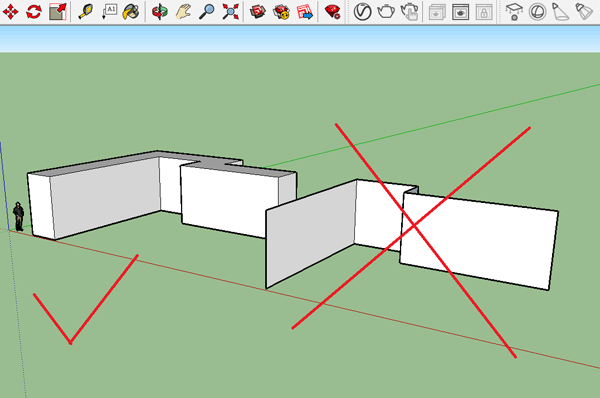Open the 3D Warehouse icon
The height and width of the screenshot is (398, 600).
pos(258,12)
